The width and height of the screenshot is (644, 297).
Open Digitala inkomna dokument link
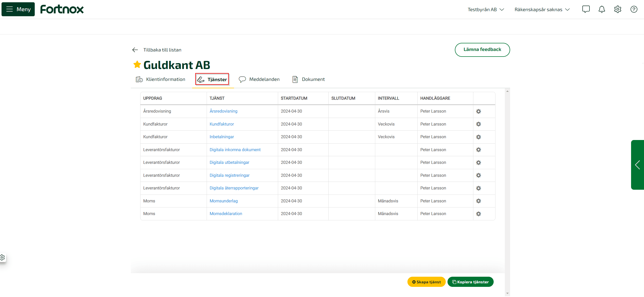pos(235,150)
